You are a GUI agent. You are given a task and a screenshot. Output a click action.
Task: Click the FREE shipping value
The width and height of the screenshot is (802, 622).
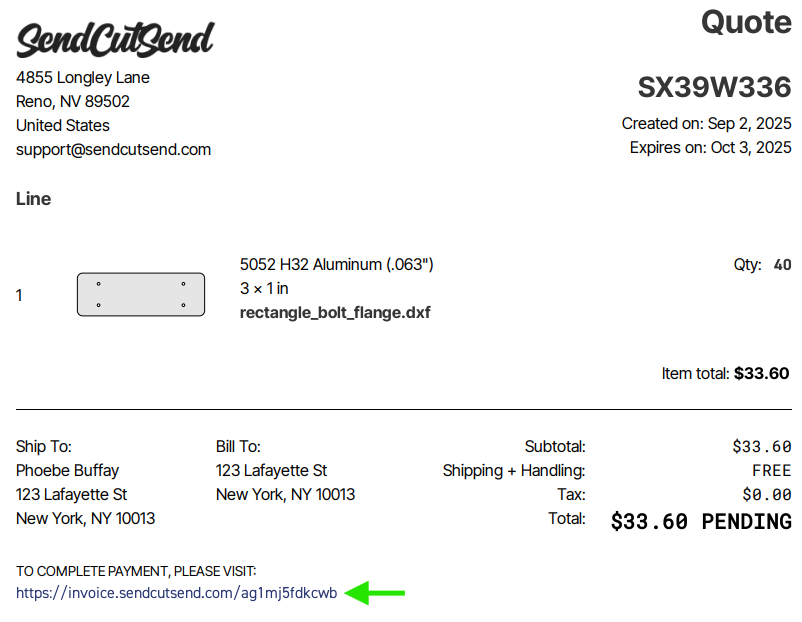(771, 471)
